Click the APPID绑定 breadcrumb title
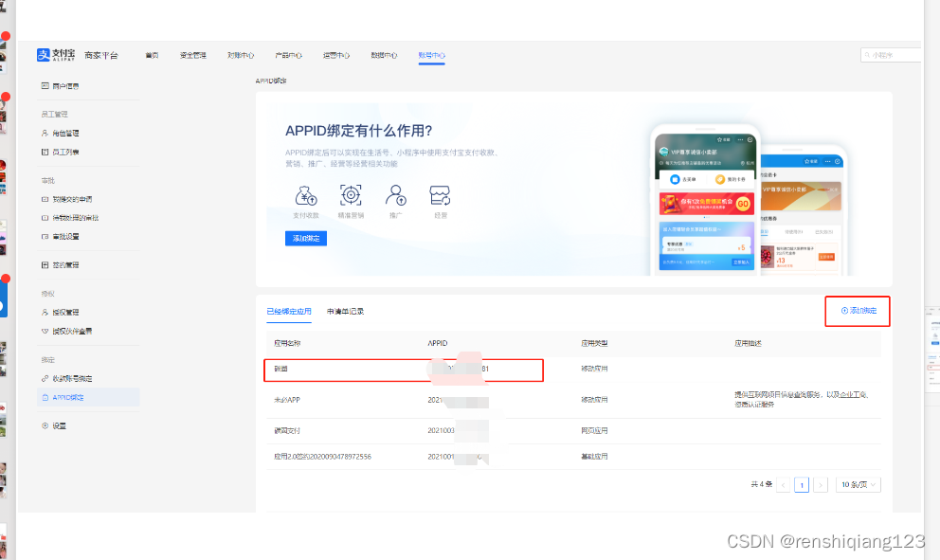 click(x=271, y=81)
